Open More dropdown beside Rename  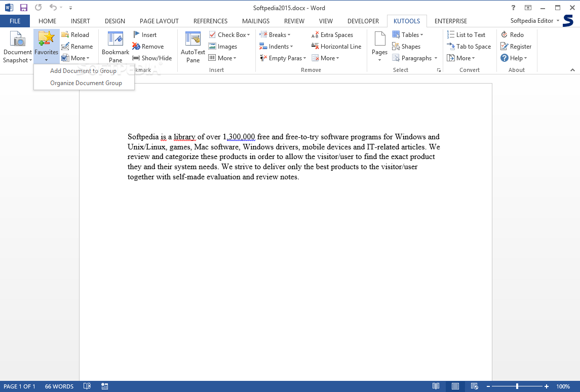(x=75, y=58)
